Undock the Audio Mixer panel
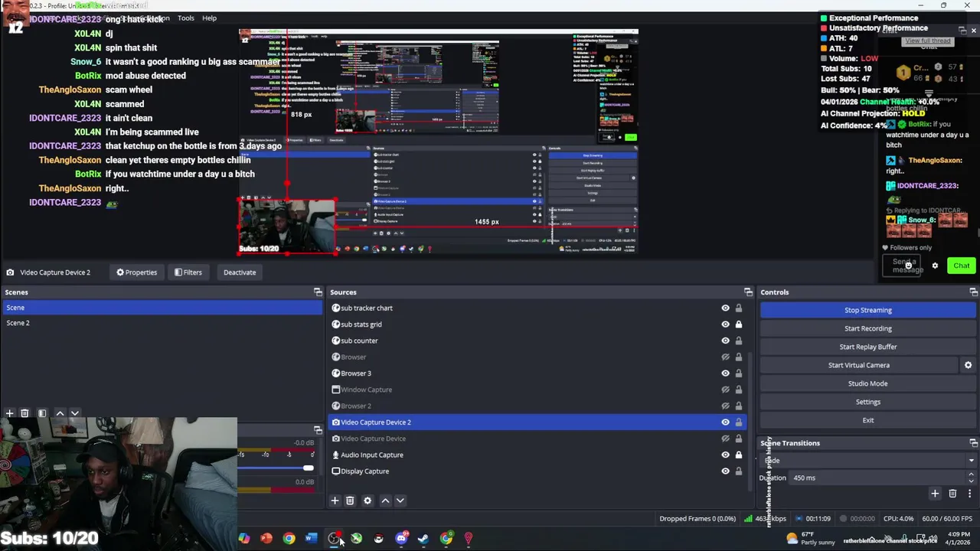 (x=318, y=430)
